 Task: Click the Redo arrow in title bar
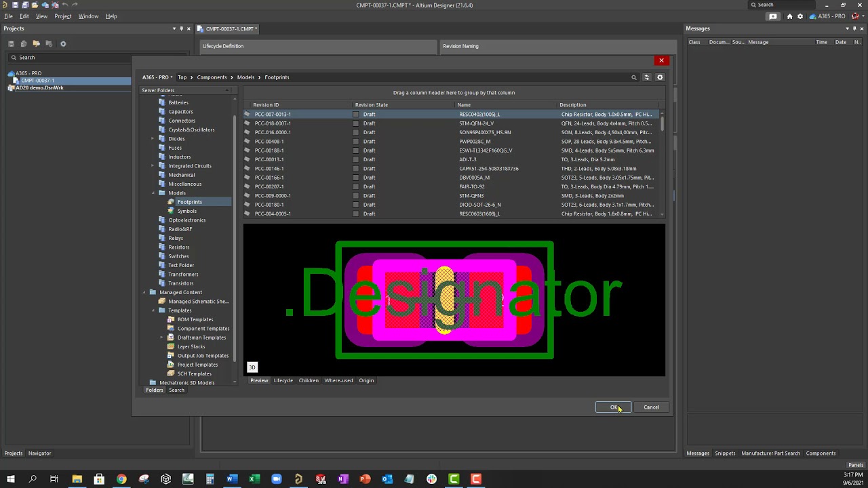coord(75,5)
